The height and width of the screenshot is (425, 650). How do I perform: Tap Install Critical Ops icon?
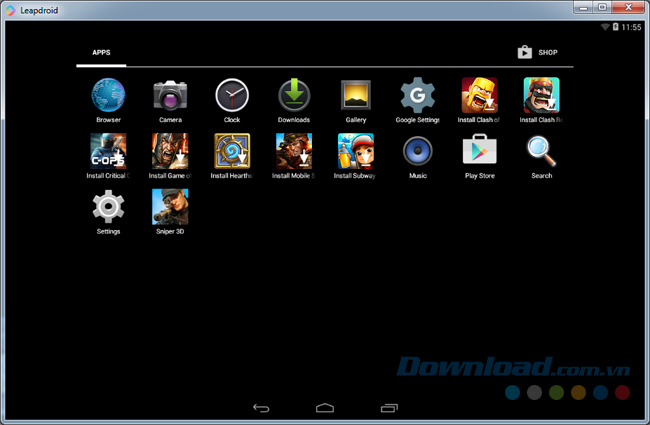(108, 151)
